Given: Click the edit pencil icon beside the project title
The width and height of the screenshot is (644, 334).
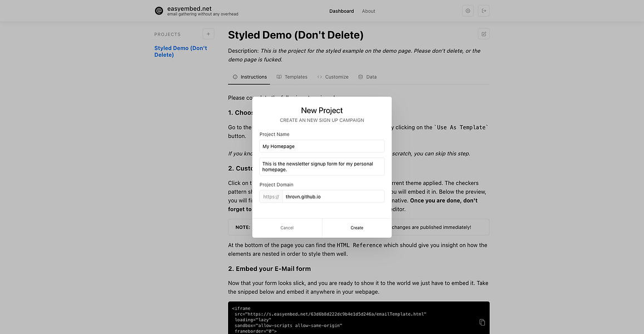Looking at the screenshot, I should [483, 33].
